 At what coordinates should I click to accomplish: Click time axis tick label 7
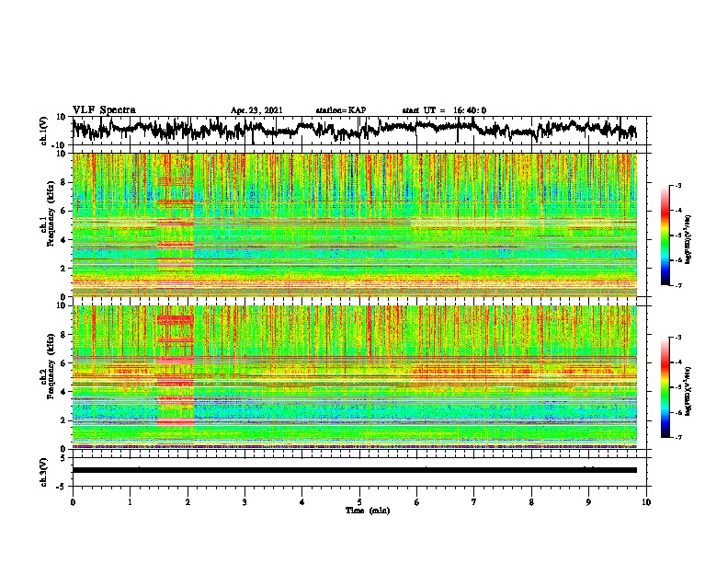(x=474, y=502)
